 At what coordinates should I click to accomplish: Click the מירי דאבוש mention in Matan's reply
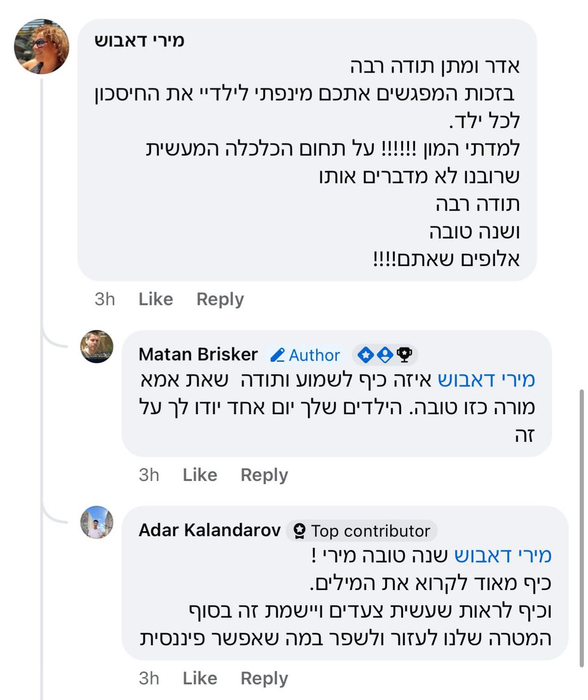(486, 380)
